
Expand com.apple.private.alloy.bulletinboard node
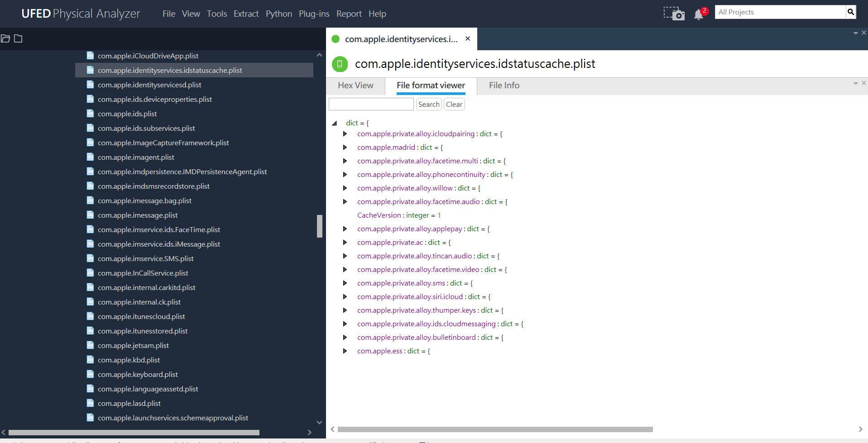coord(345,338)
